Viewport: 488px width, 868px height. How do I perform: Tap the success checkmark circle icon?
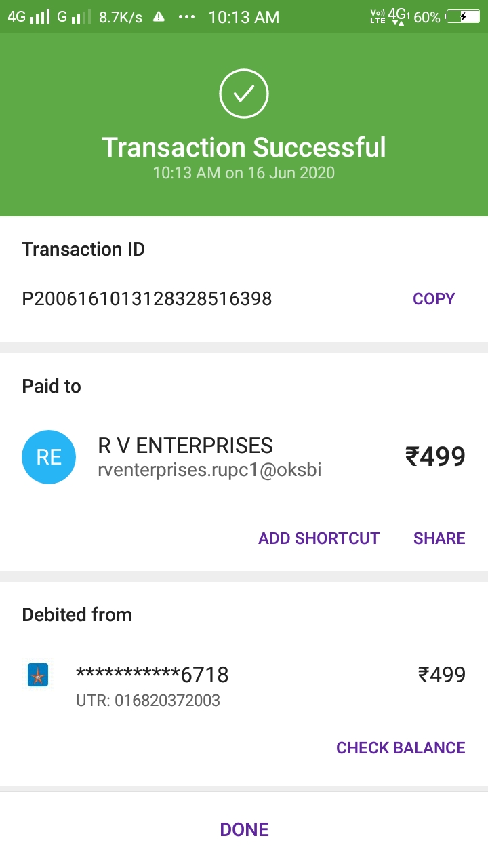click(244, 94)
